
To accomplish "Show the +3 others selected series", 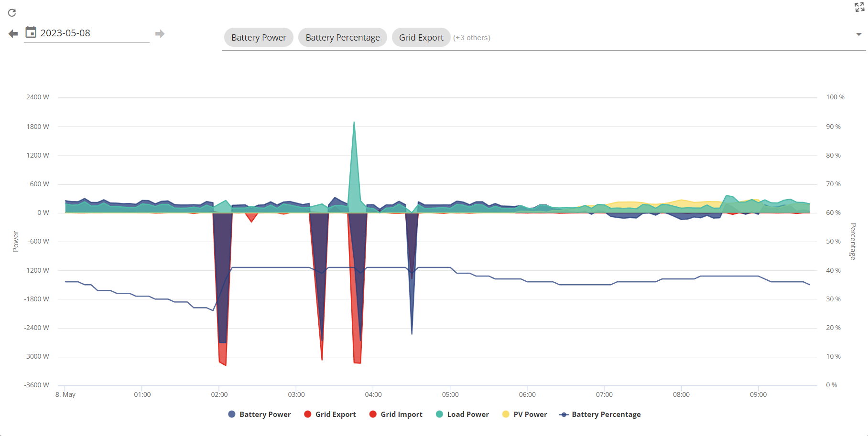I will 472,38.
